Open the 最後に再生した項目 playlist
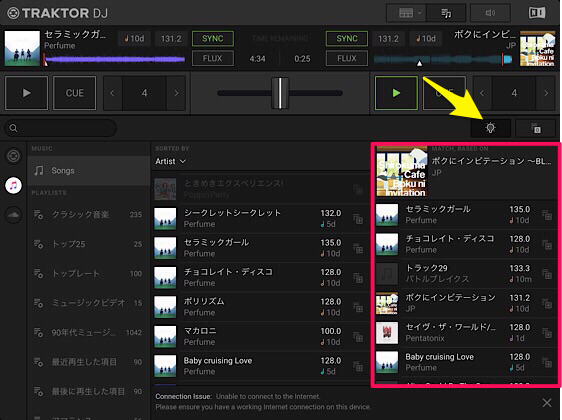Image resolution: width=562 pixels, height=420 pixels. point(89,391)
